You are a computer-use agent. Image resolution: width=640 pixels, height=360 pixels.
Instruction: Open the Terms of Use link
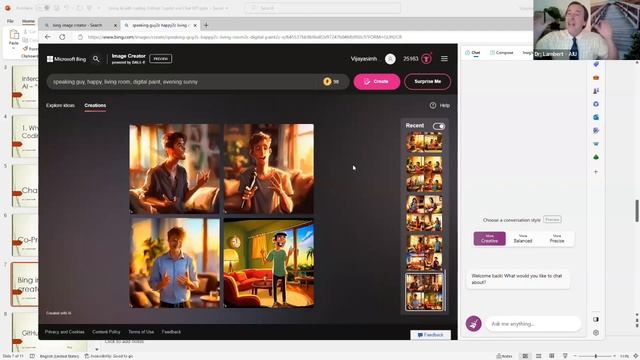click(x=141, y=332)
